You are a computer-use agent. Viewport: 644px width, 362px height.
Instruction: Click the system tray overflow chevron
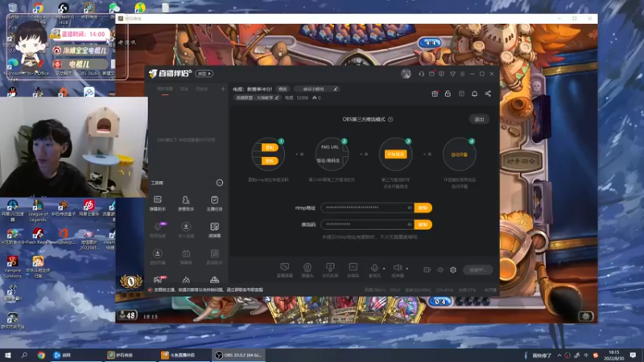(x=559, y=356)
